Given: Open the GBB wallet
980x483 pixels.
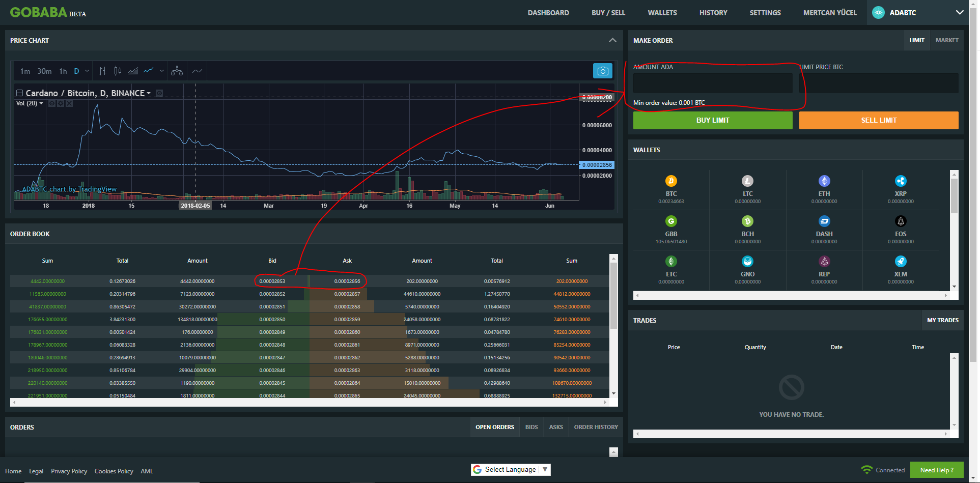Looking at the screenshot, I should click(x=671, y=230).
